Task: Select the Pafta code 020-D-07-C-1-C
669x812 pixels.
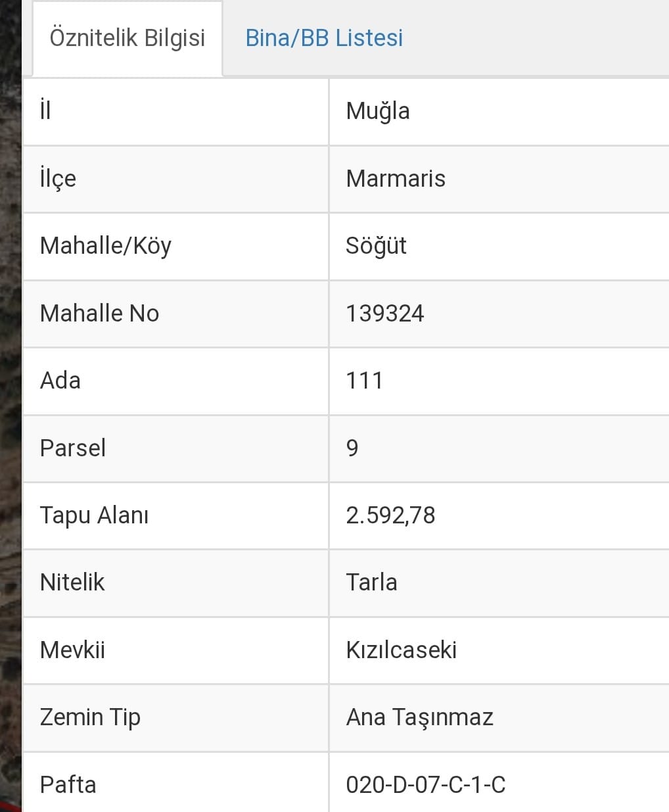Action: pos(425,784)
